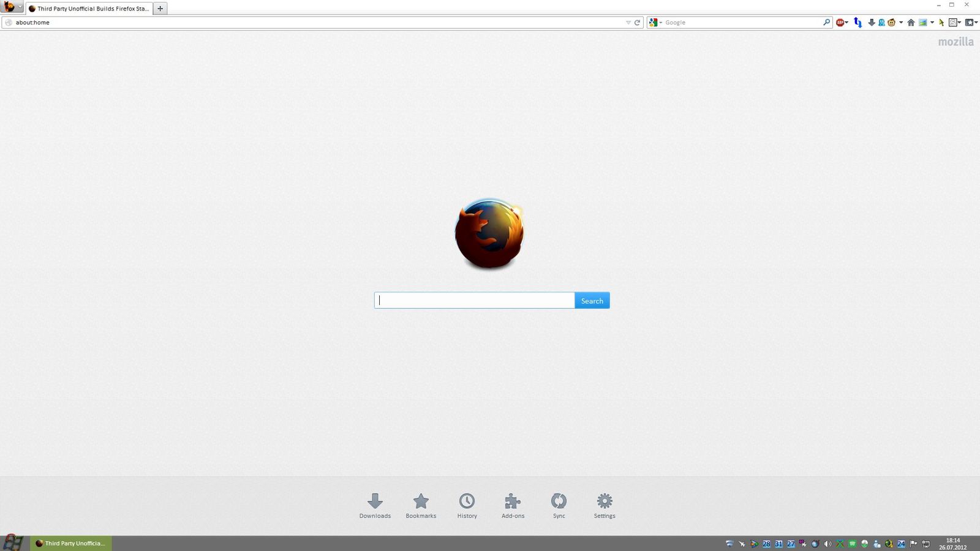Viewport: 980px width, 551px height.
Task: Click the about:home address bar
Action: pos(322,23)
